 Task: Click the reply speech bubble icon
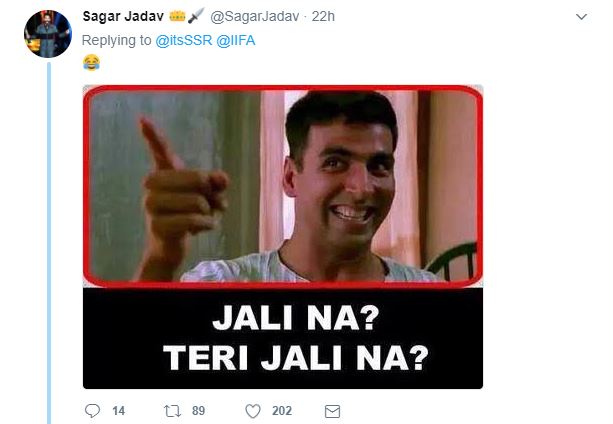tap(92, 411)
